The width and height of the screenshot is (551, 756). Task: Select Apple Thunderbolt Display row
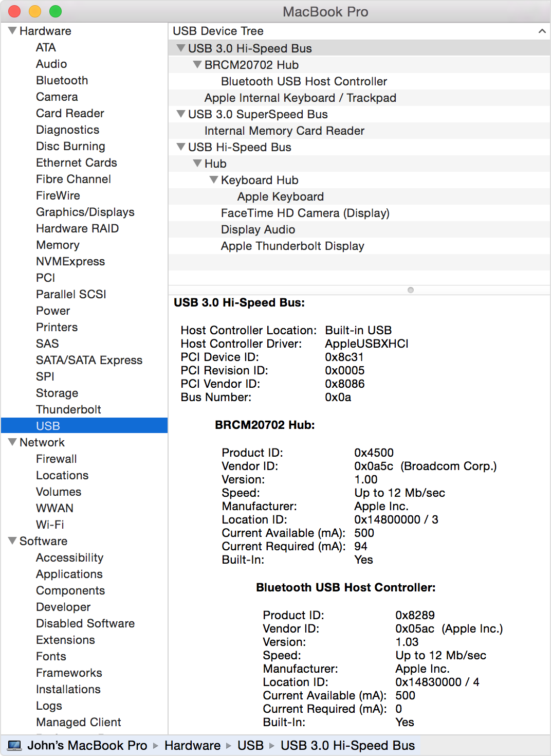pyautogui.click(x=359, y=246)
